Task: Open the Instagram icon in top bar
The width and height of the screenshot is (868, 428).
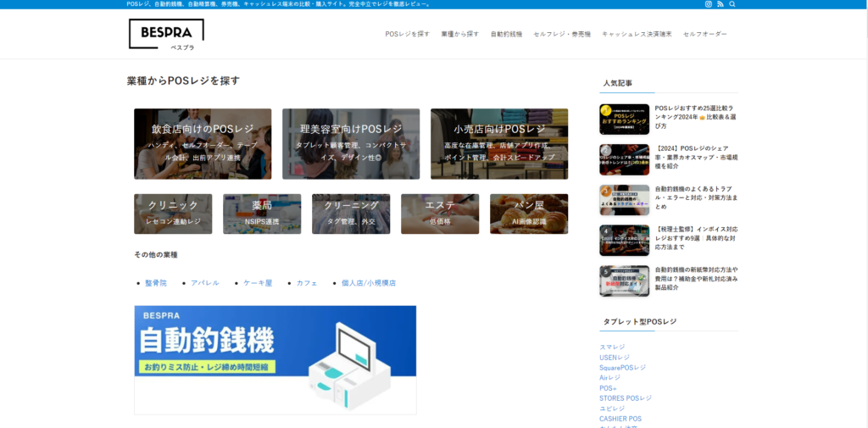Action: 708,4
